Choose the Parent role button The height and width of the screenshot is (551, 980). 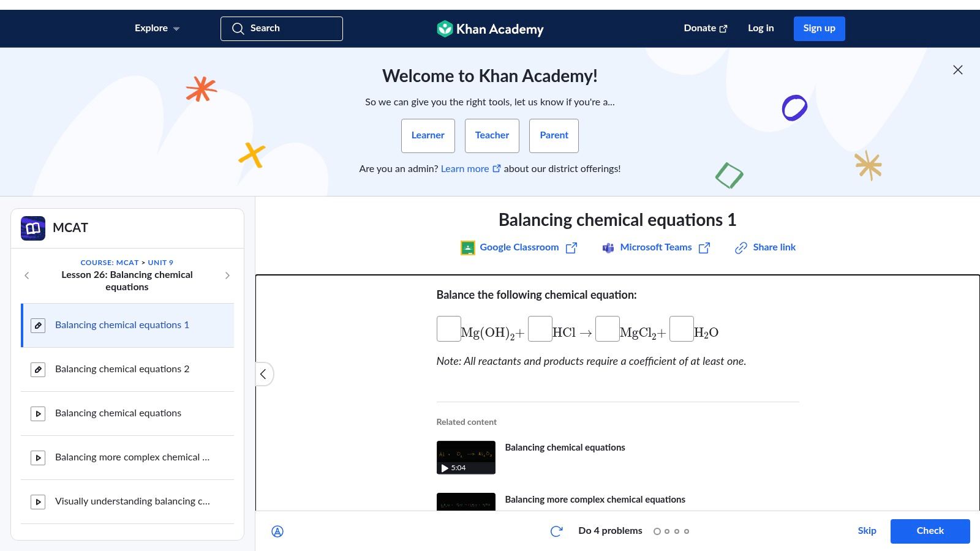[x=554, y=136]
